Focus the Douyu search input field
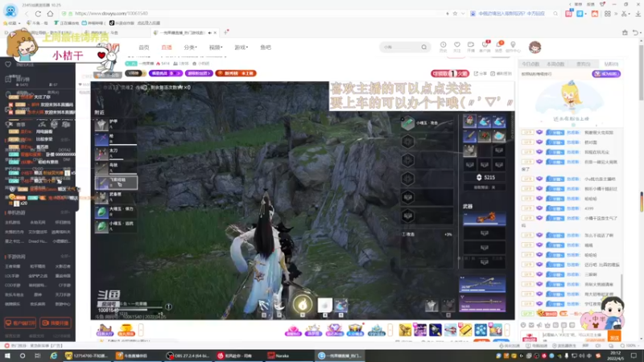Screen dimensions: 644x362 pyautogui.click(x=400, y=47)
